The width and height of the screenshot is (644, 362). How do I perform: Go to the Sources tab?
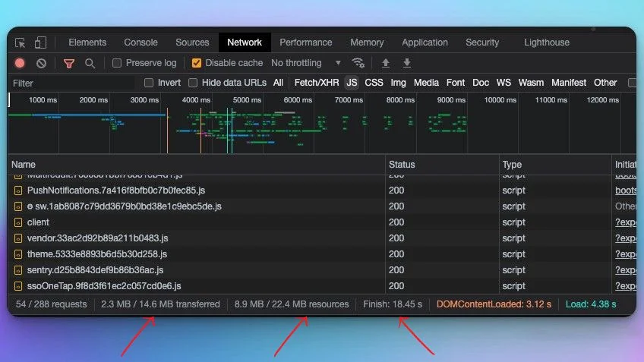[x=192, y=42]
